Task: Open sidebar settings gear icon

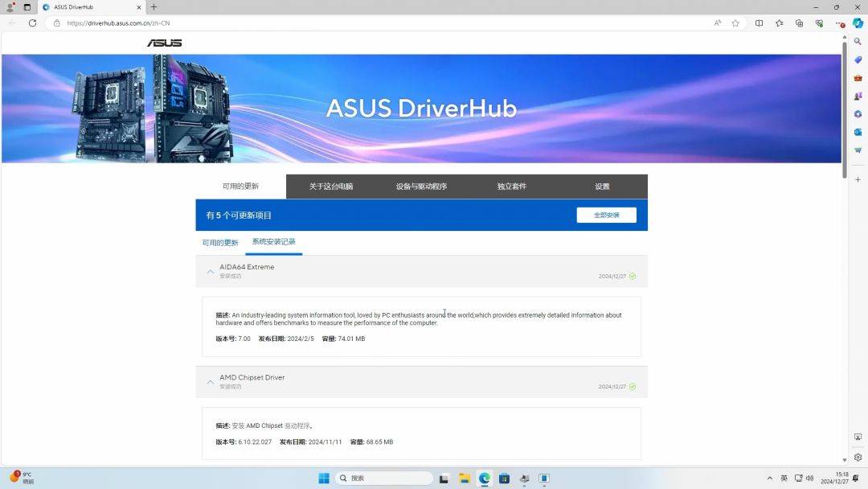Action: 858,457
